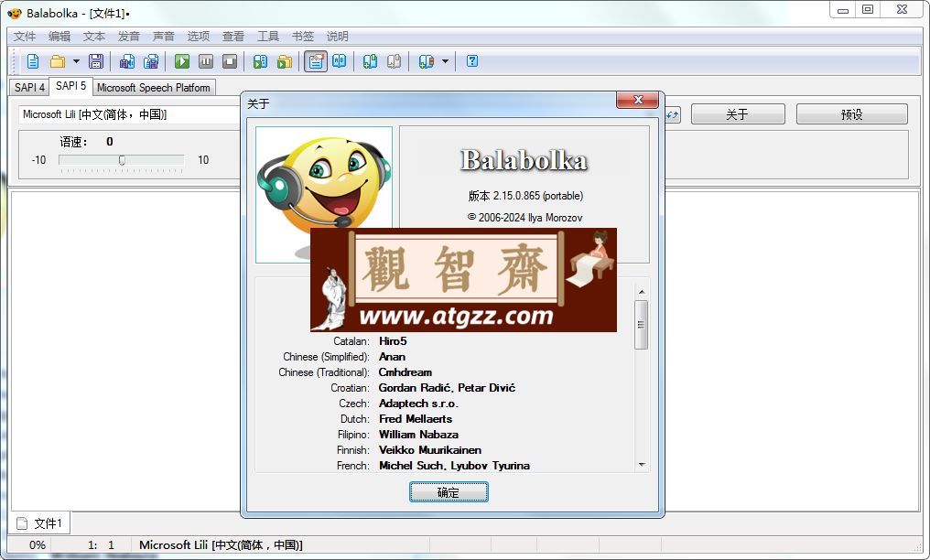Click the version 2.15.0.865 (portable) text

point(525,196)
